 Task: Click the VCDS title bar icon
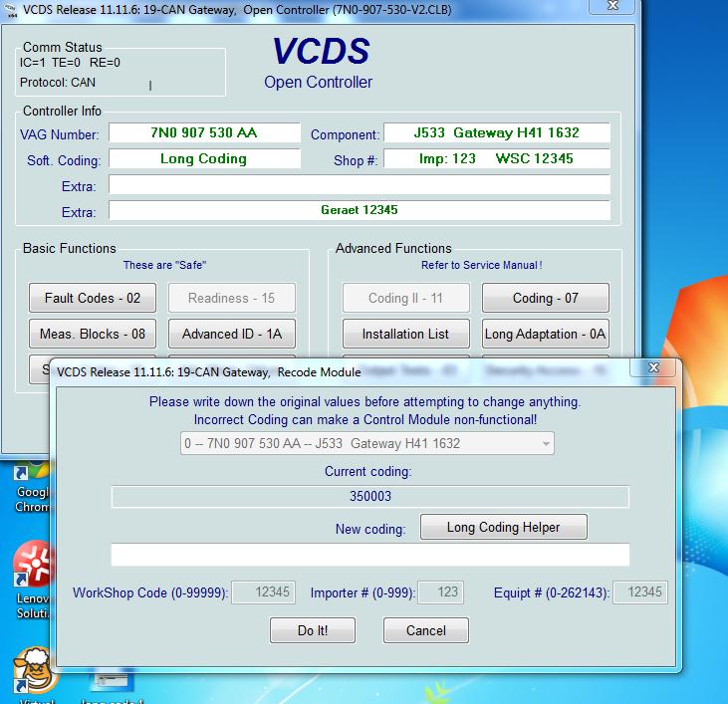click(12, 10)
